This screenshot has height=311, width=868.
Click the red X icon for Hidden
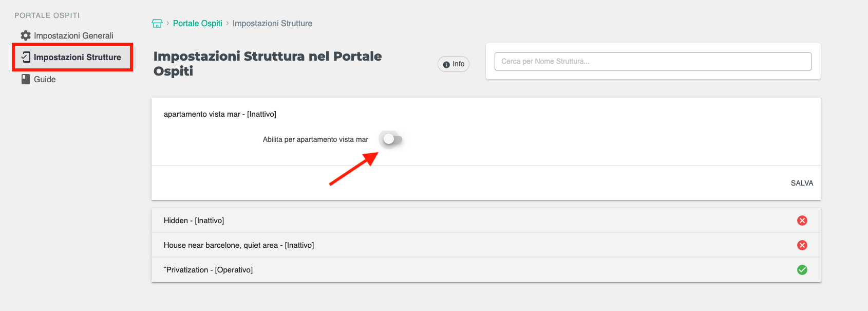click(x=802, y=221)
